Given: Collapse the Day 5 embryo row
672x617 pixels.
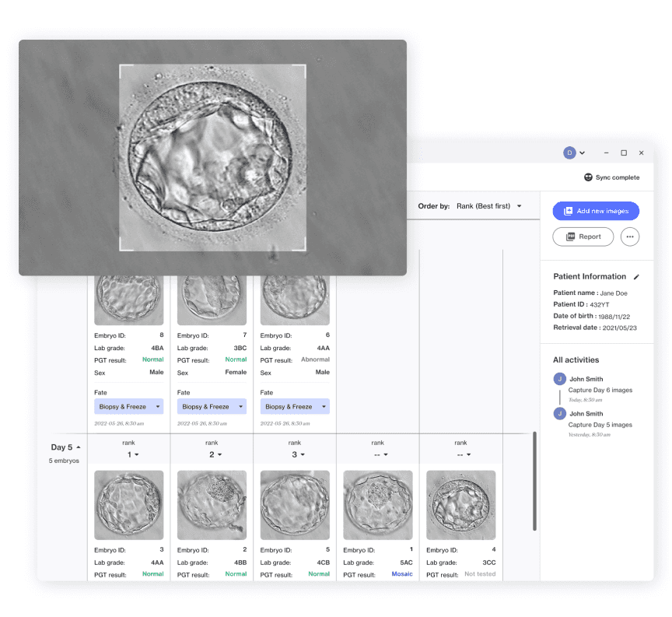Looking at the screenshot, I should (78, 447).
